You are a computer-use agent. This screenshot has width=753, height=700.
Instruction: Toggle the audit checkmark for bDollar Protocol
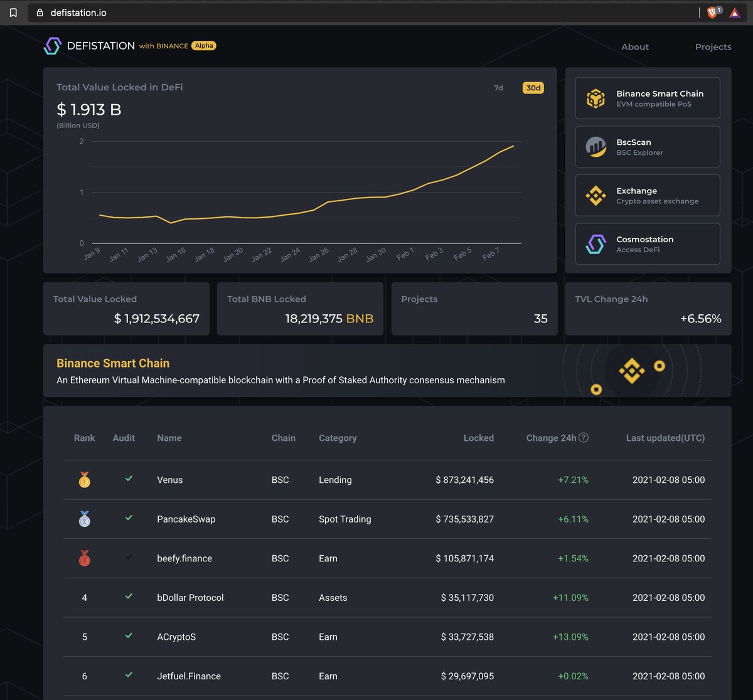(x=129, y=597)
